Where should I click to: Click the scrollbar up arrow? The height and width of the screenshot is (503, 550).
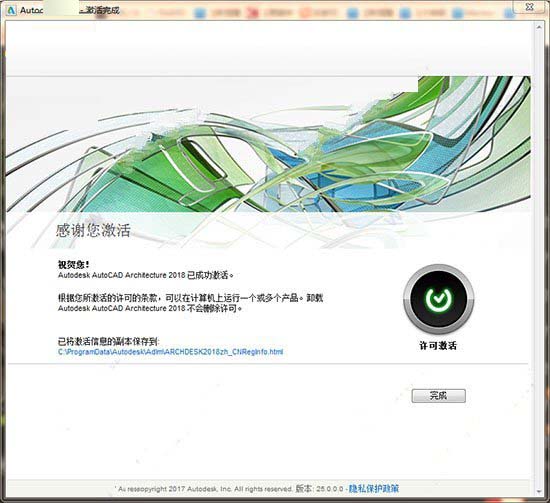tap(539, 27)
